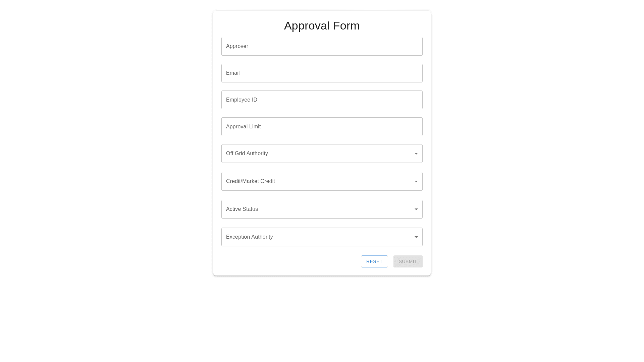Click the Credit/Market Credit caret icon
Image resolution: width=644 pixels, height=362 pixels.
pyautogui.click(x=416, y=181)
